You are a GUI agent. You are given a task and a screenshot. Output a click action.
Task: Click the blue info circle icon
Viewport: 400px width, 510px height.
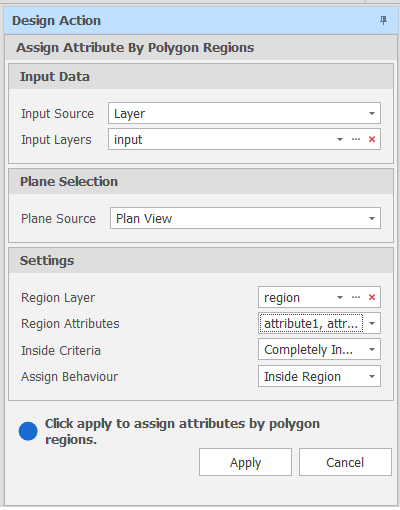pyautogui.click(x=28, y=431)
